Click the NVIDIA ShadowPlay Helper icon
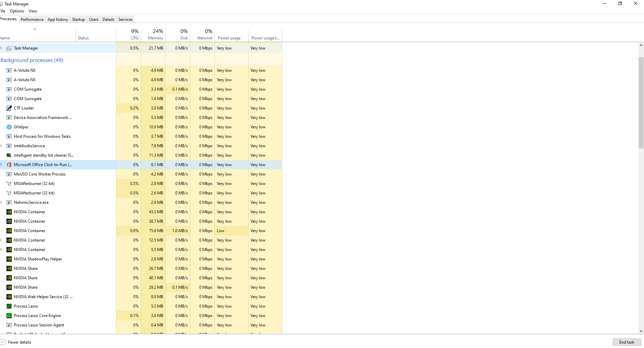 (x=9, y=259)
